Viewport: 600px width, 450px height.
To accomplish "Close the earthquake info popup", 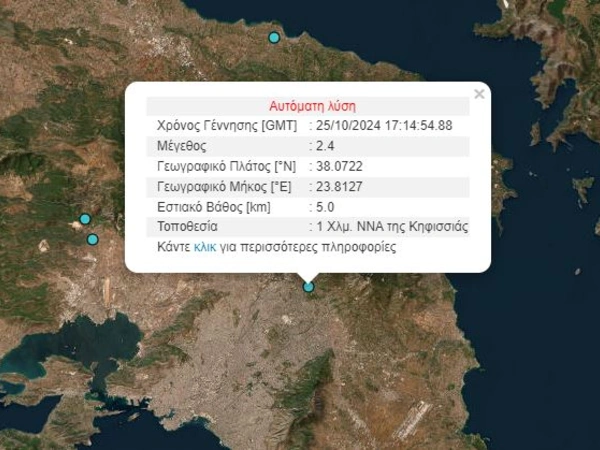I will 479,94.
